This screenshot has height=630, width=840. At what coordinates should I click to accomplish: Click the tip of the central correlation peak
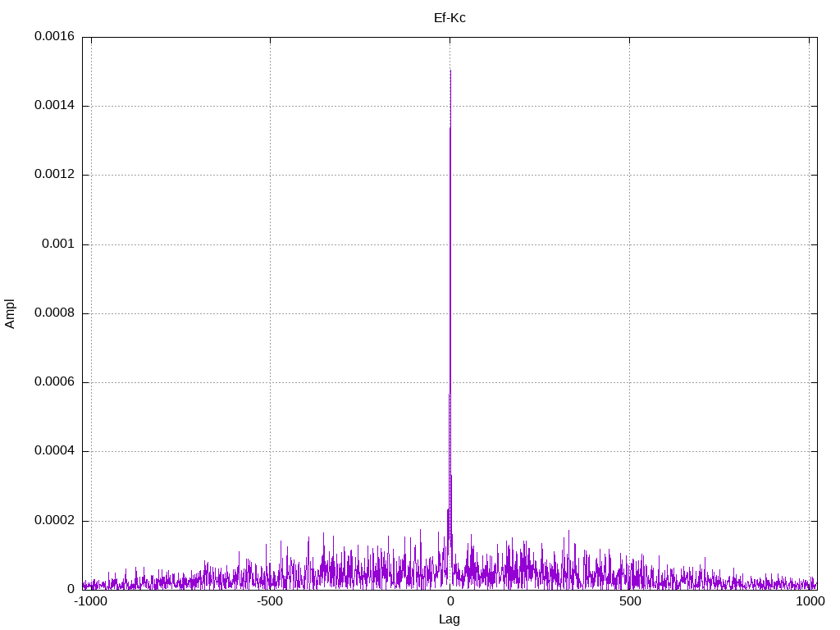tap(450, 71)
